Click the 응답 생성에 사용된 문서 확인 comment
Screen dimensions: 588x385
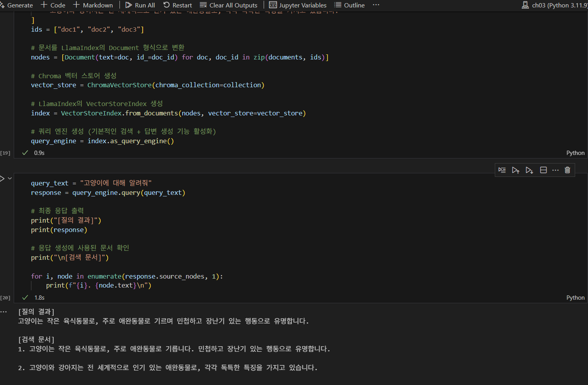coord(80,248)
